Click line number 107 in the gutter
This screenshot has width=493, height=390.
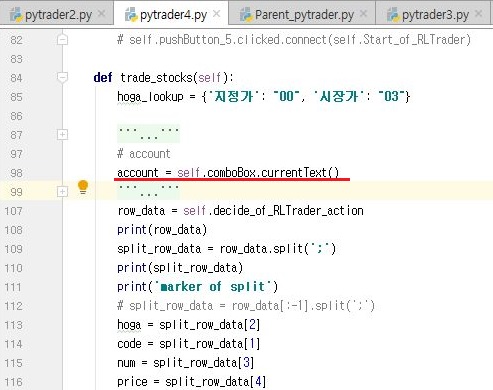(13, 211)
